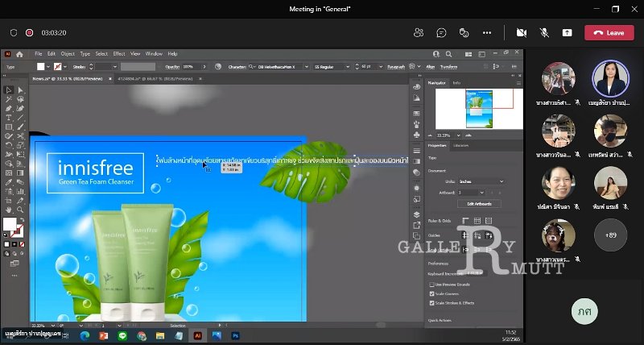Image resolution: width=644 pixels, height=345 pixels.
Task: Open the Asset Export panel icon
Action: pos(417,226)
